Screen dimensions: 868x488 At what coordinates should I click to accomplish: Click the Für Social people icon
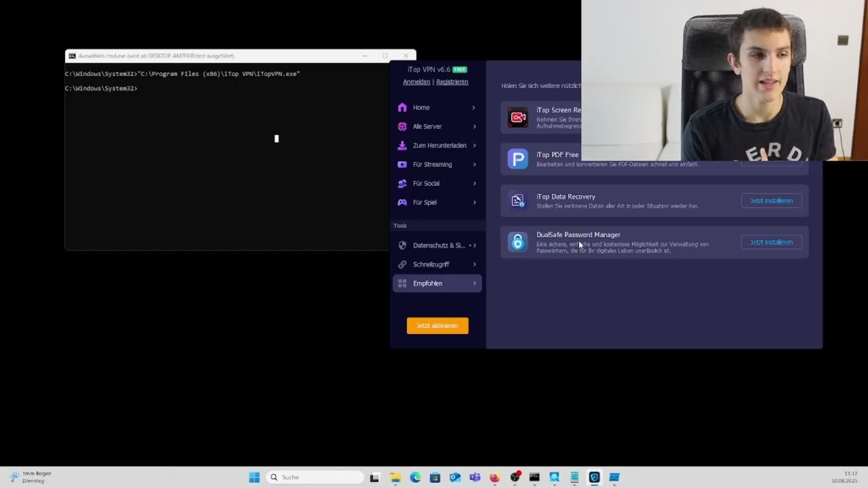[402, 183]
